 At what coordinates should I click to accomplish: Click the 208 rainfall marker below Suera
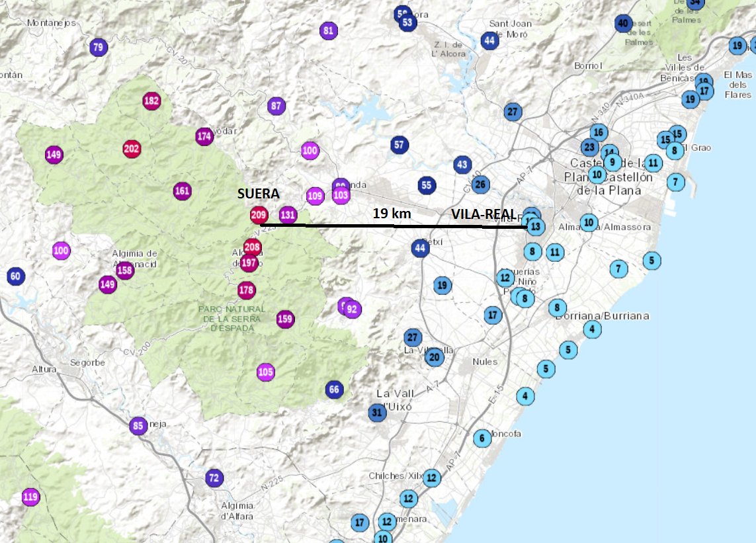click(x=251, y=245)
